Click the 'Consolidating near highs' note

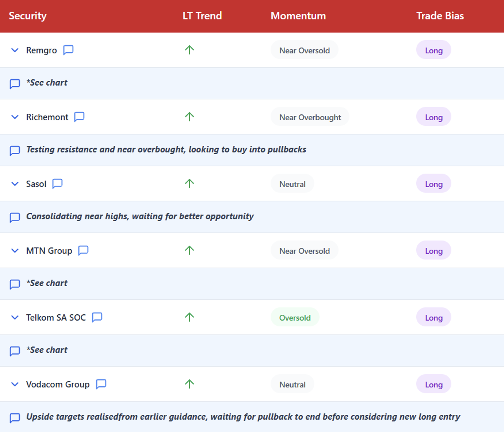(x=140, y=217)
